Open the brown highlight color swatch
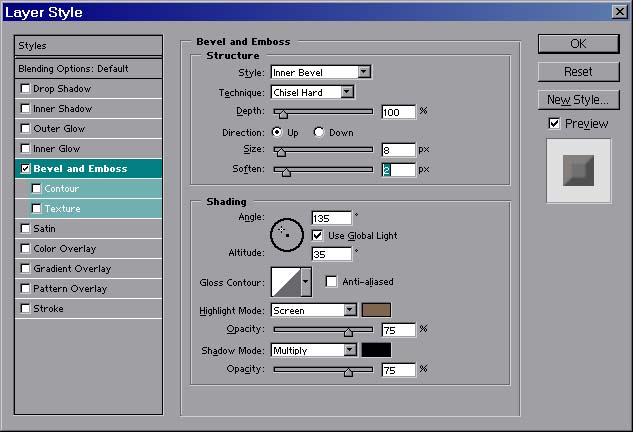This screenshot has width=633, height=432. coord(376,310)
